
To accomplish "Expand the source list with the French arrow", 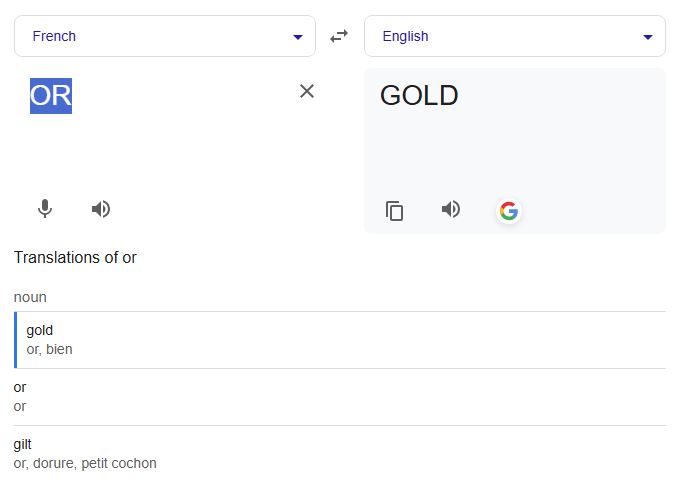I will tap(297, 37).
